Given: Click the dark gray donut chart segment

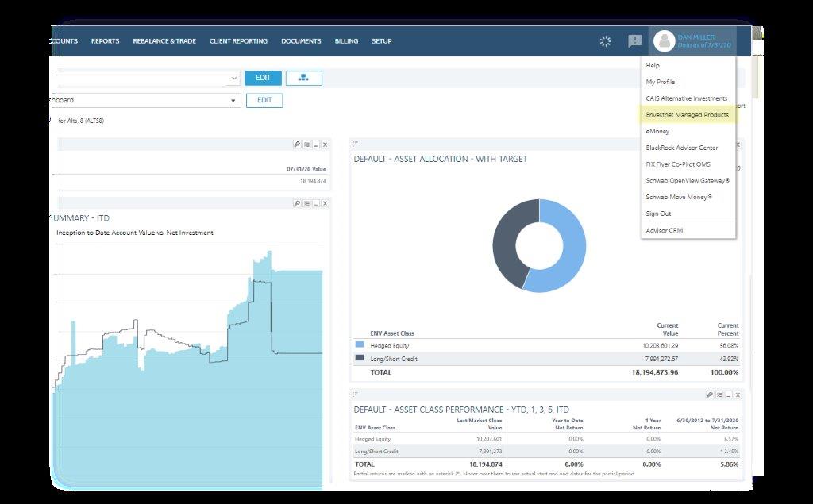Looking at the screenshot, I should (x=506, y=244).
